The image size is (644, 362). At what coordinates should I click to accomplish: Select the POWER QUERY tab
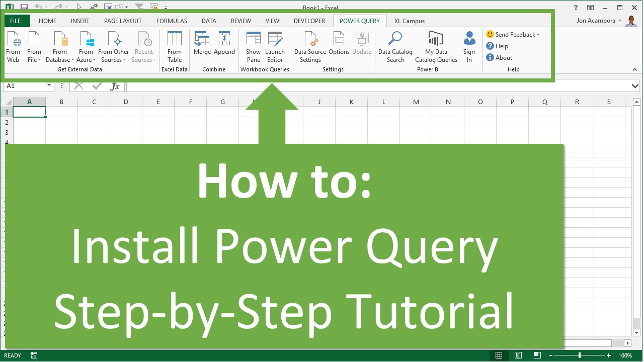(360, 21)
